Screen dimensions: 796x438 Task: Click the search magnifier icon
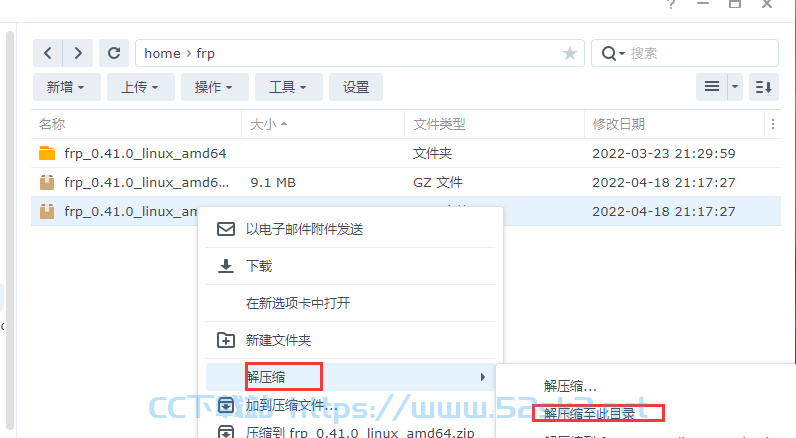[608, 53]
